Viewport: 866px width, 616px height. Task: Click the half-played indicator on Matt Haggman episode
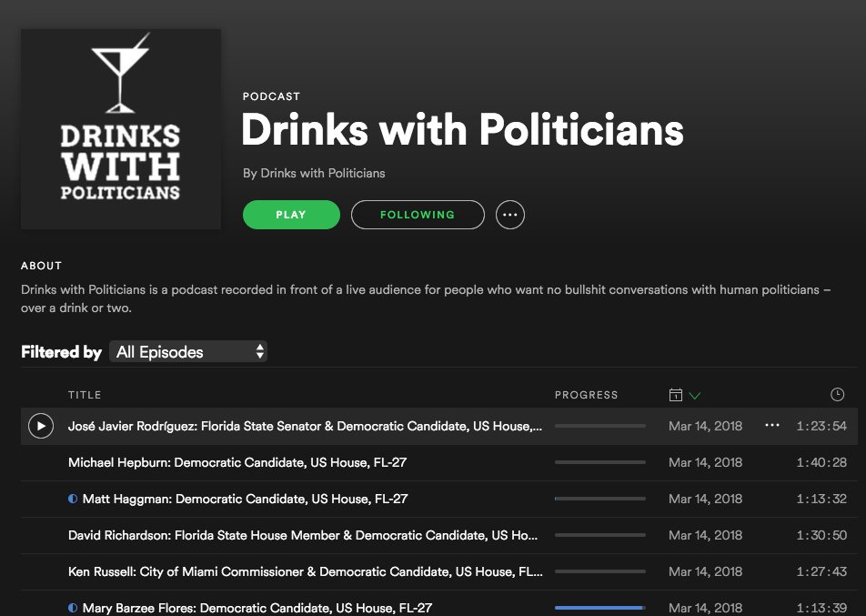pyautogui.click(x=73, y=499)
